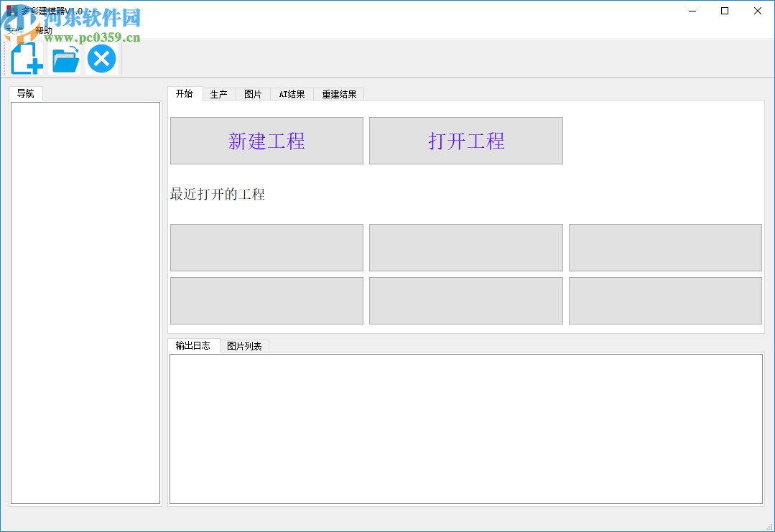This screenshot has height=532, width=775.
Task: Maximize the application window
Action: point(725,11)
